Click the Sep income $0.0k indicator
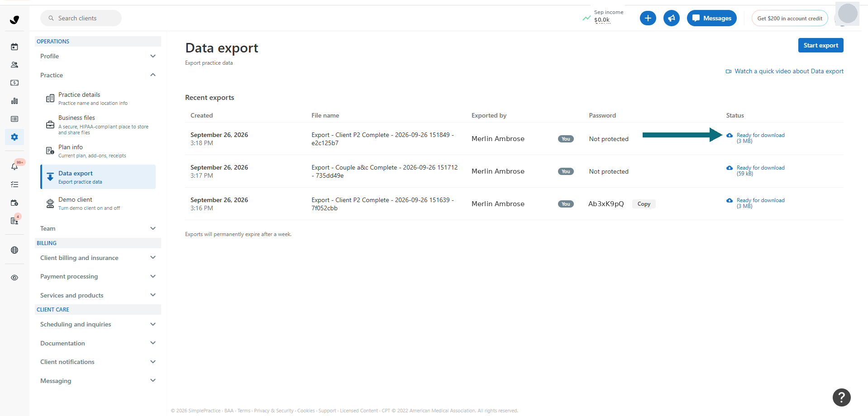The image size is (868, 416). tap(603, 16)
